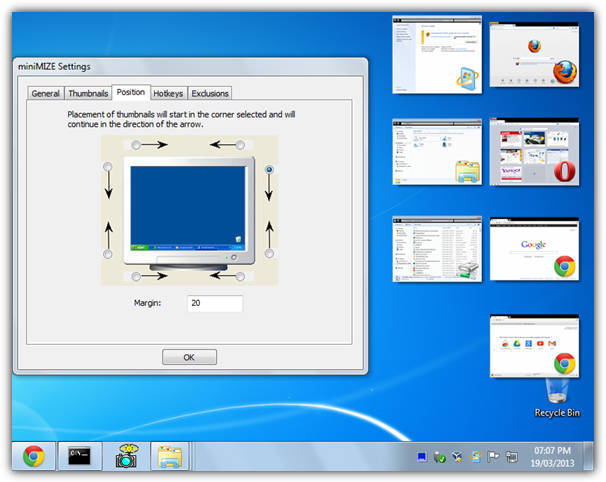
Task: Open the General tab
Action: (x=45, y=93)
